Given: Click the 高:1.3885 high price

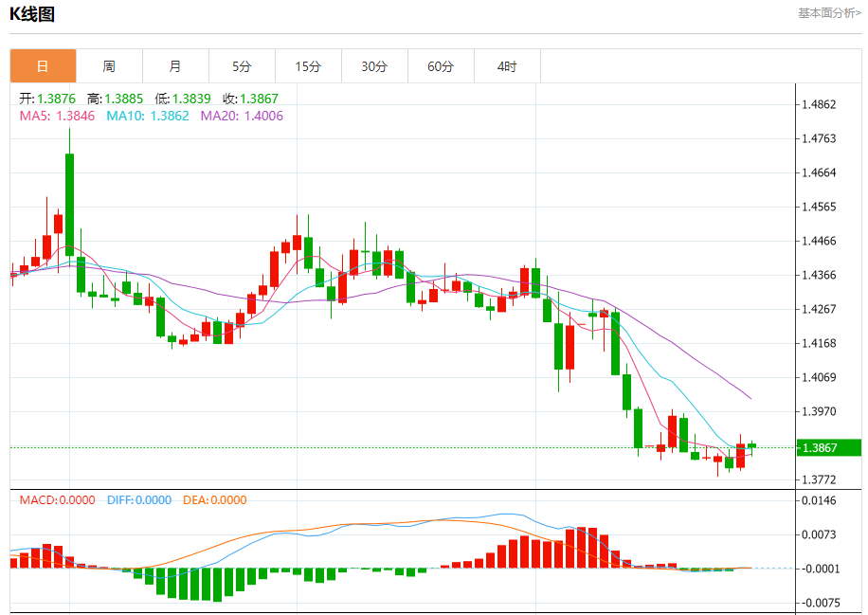Looking at the screenshot, I should [116, 99].
